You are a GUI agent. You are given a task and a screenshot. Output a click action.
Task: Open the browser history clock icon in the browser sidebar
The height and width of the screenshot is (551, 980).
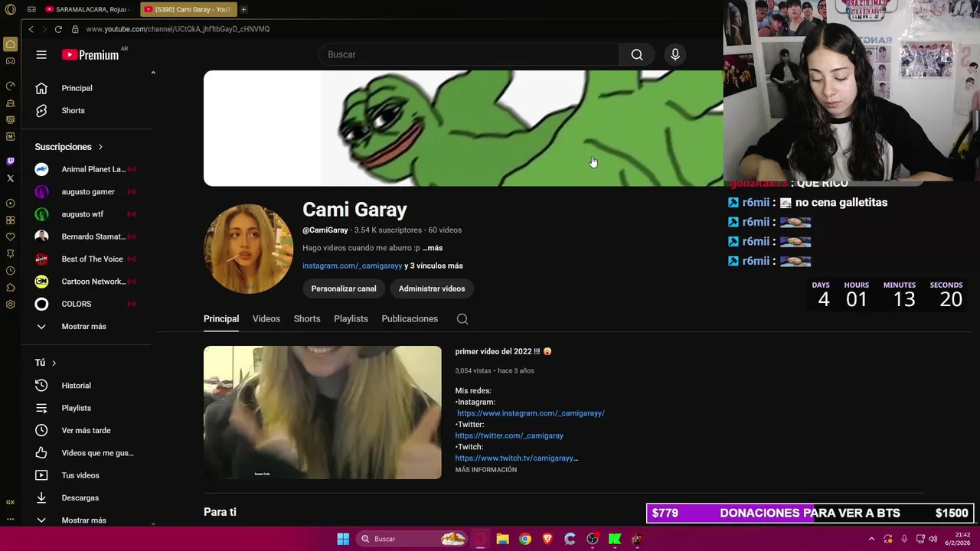10,271
